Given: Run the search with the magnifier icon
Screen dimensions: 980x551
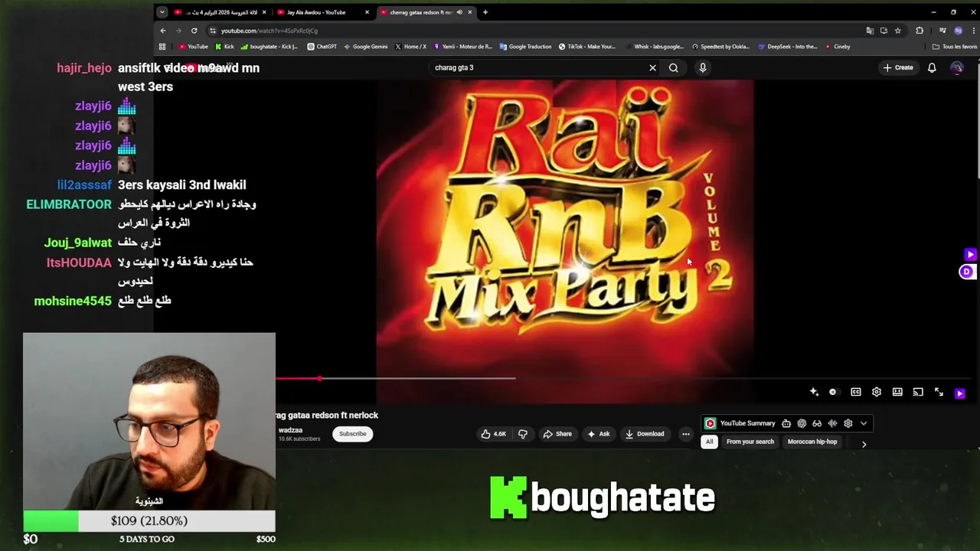Looking at the screenshot, I should pos(674,67).
